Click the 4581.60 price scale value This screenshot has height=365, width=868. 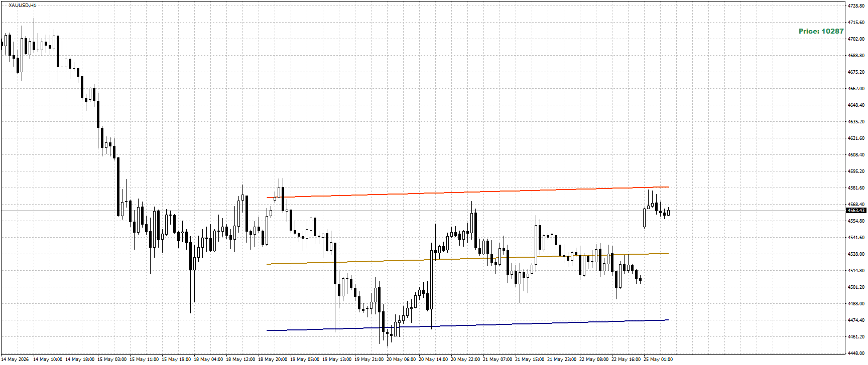[x=855, y=188]
